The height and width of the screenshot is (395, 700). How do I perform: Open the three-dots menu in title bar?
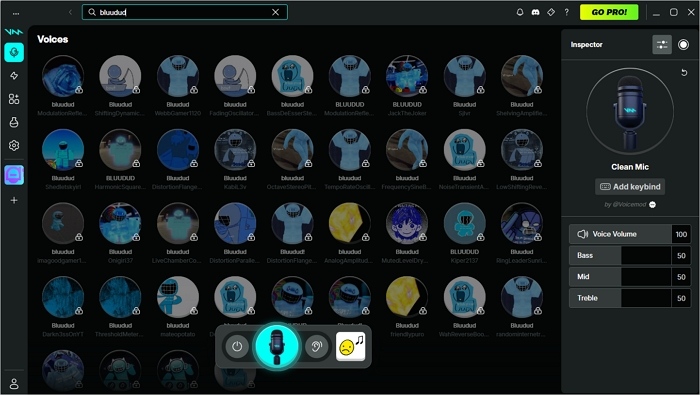16,13
